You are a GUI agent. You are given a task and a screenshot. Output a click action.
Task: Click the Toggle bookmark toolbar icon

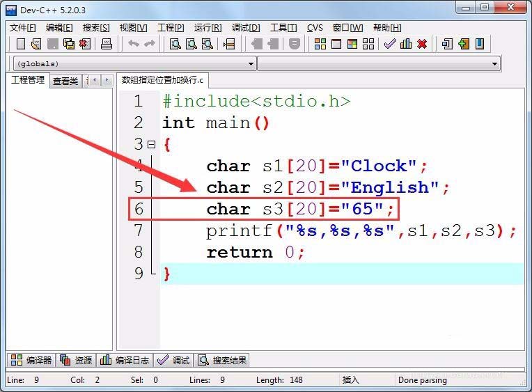coord(294,44)
